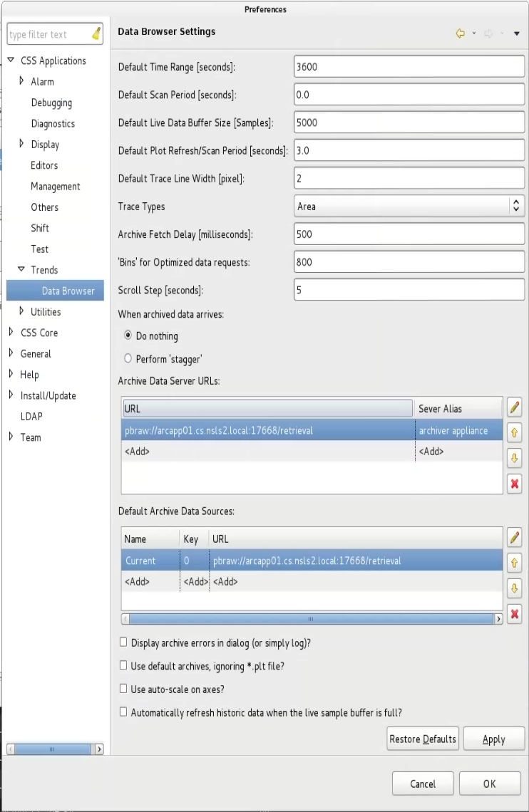Move the archiver appliance URL up
Screen dimensions: 529x812
click(x=514, y=432)
